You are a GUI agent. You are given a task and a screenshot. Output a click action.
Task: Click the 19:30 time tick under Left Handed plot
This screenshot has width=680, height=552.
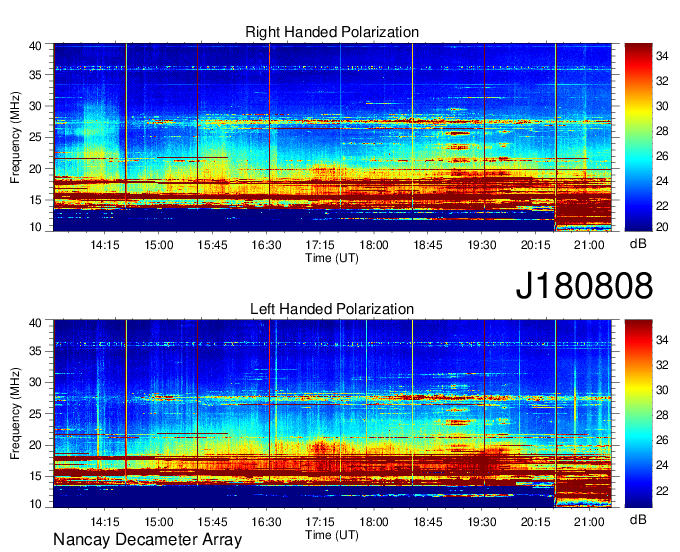[x=481, y=522]
